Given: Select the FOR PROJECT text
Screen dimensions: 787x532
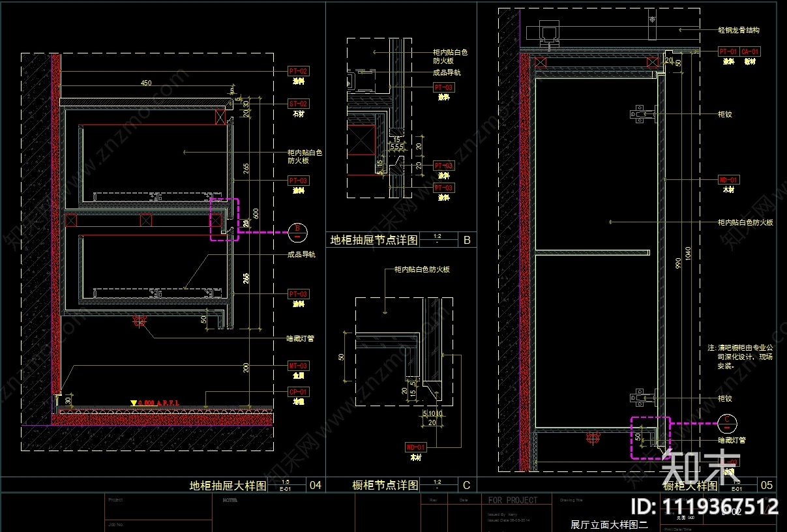Looking at the screenshot, I should (512, 500).
